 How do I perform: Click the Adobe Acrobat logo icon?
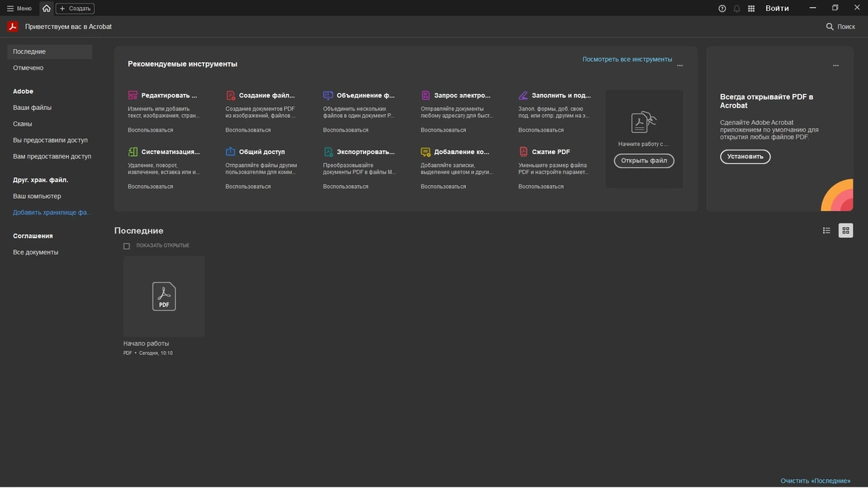pos(12,27)
